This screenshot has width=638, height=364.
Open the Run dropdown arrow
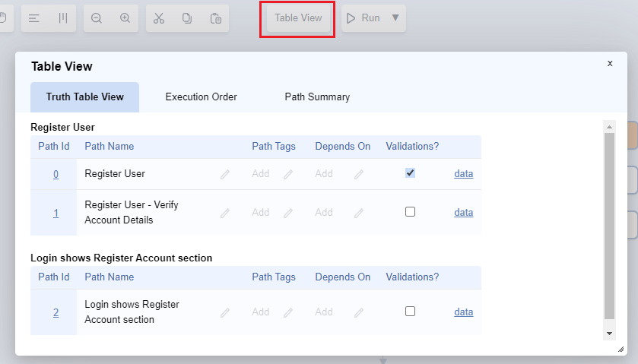pyautogui.click(x=395, y=17)
